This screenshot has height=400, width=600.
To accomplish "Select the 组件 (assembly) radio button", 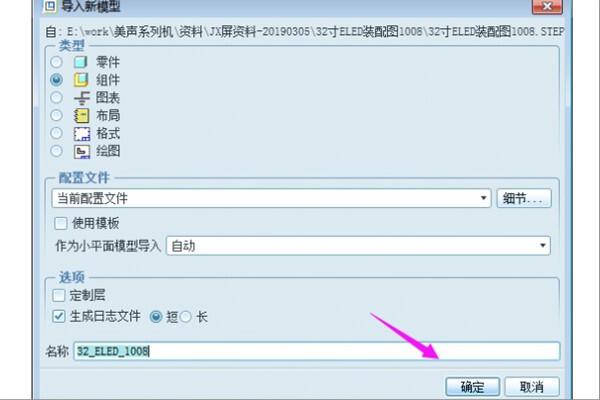I will click(56, 80).
